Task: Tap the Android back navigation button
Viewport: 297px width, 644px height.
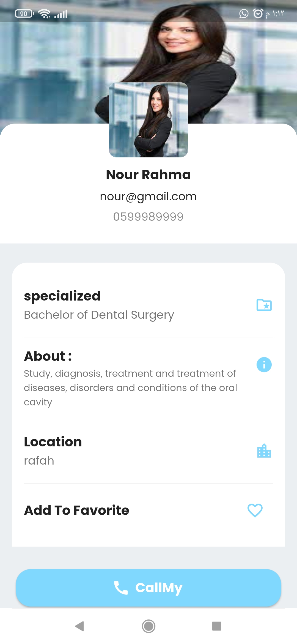Action: (79, 626)
